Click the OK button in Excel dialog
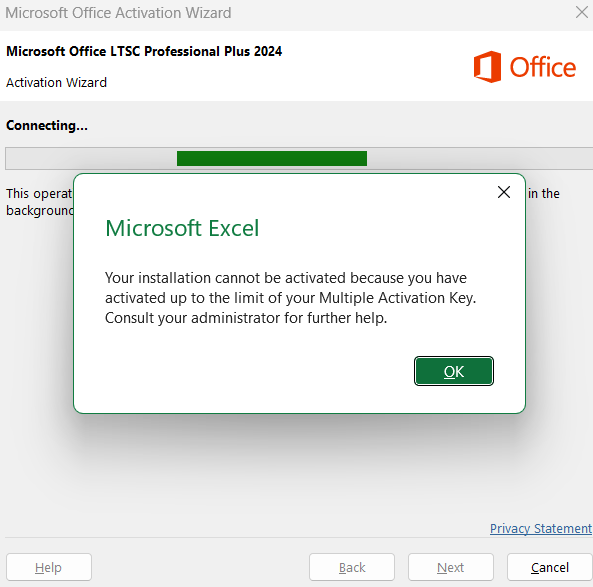 tap(453, 371)
